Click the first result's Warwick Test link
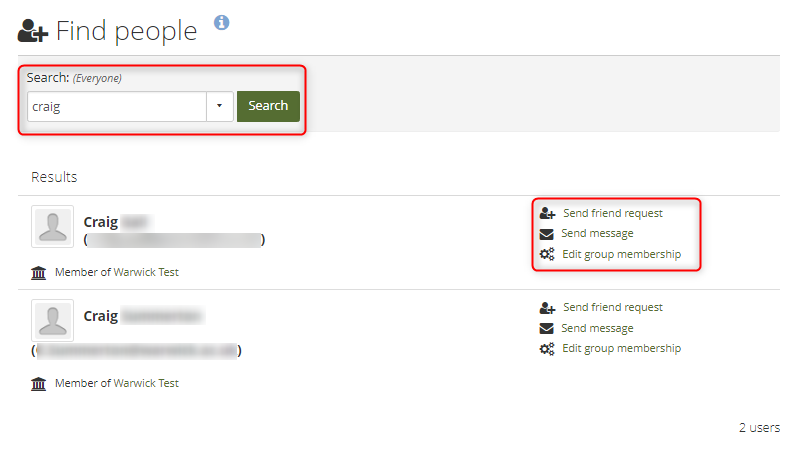This screenshot has width=794, height=460. click(x=146, y=272)
